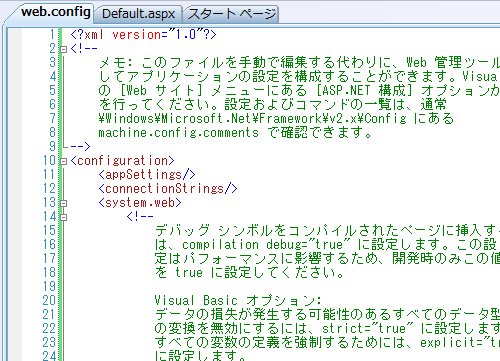Click explicit= text on line 23
Image resolution: width=500 pixels, height=361 pixels.
click(448, 343)
